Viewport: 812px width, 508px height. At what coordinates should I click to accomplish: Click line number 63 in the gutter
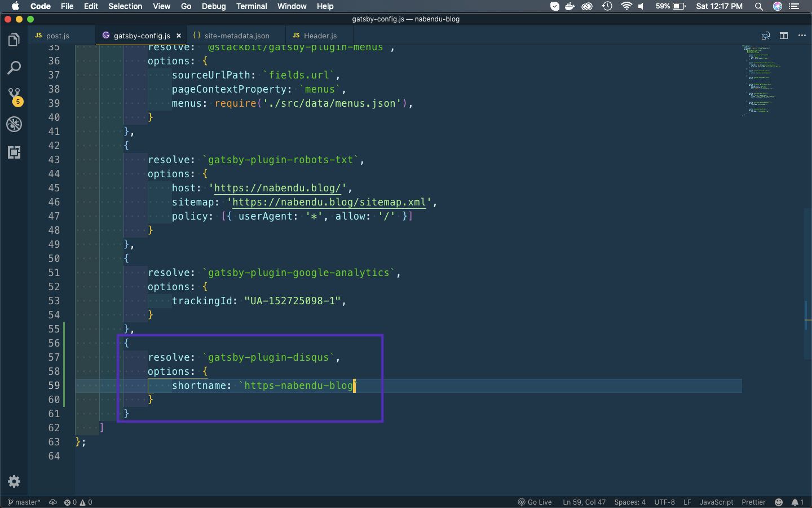(x=54, y=442)
